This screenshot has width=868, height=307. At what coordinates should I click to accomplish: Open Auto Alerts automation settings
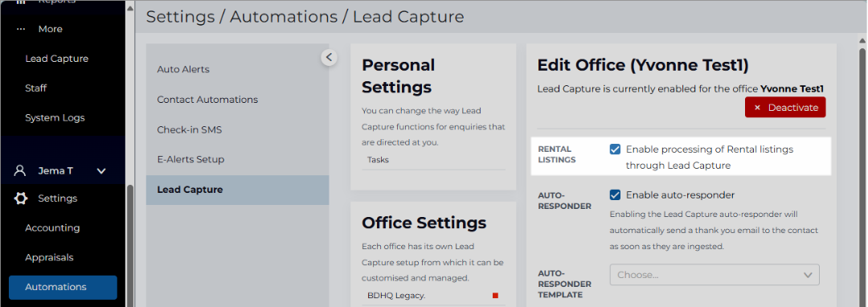click(183, 70)
